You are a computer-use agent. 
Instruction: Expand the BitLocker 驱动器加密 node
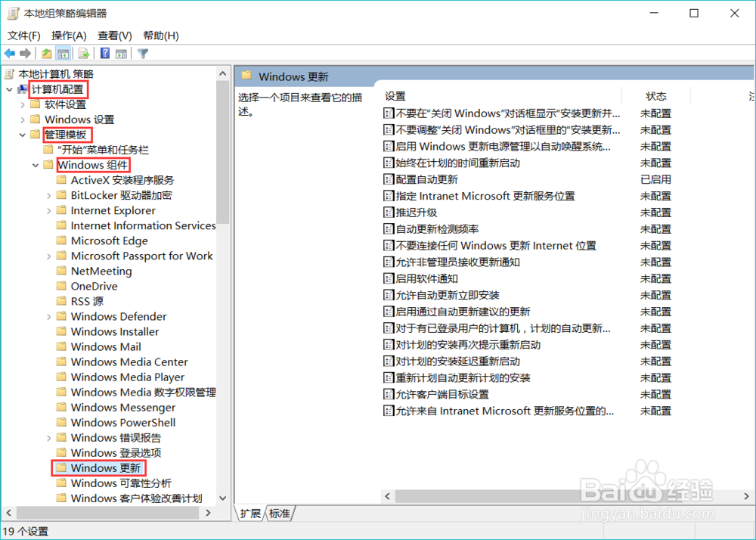(49, 195)
